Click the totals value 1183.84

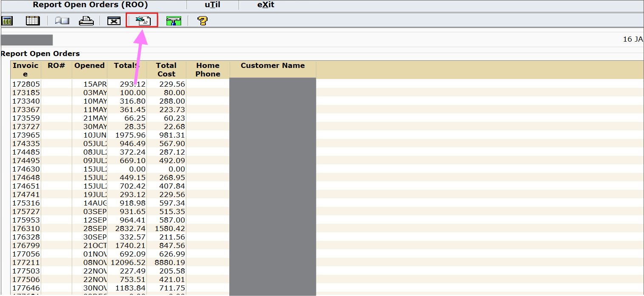pos(130,288)
